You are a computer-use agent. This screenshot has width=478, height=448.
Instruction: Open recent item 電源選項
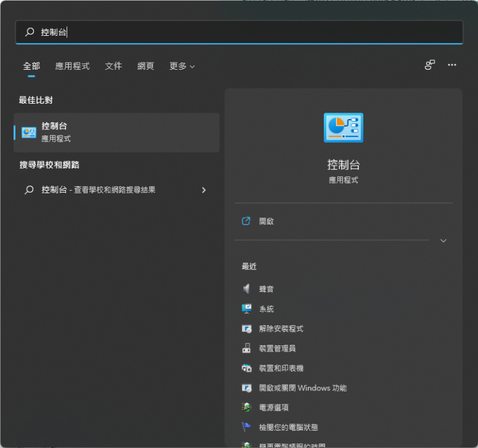(273, 408)
